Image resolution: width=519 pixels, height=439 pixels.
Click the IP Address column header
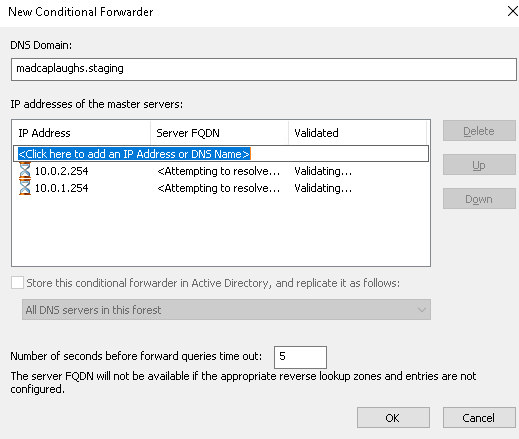tap(81, 133)
